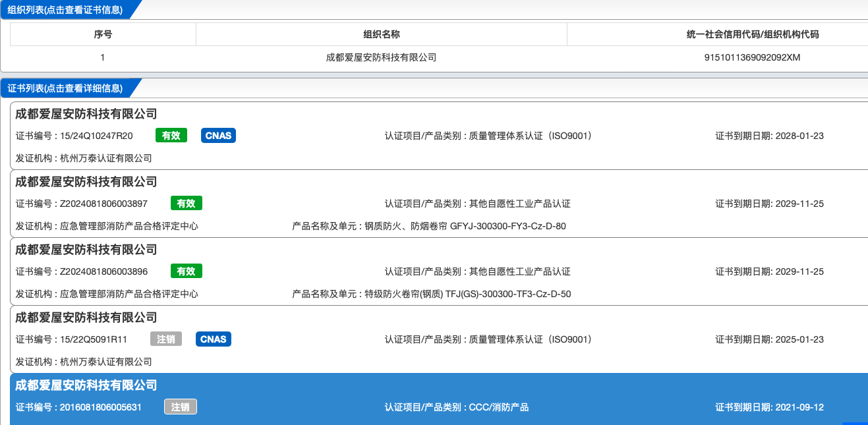Click certificate number 2016081806005631 text
Screen dimensions: 868x425
coord(101,407)
